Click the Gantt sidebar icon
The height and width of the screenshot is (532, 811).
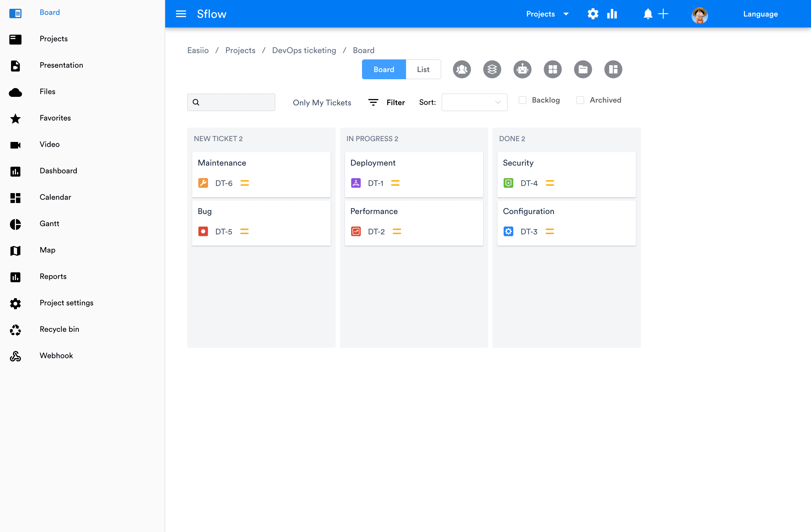[x=15, y=224]
